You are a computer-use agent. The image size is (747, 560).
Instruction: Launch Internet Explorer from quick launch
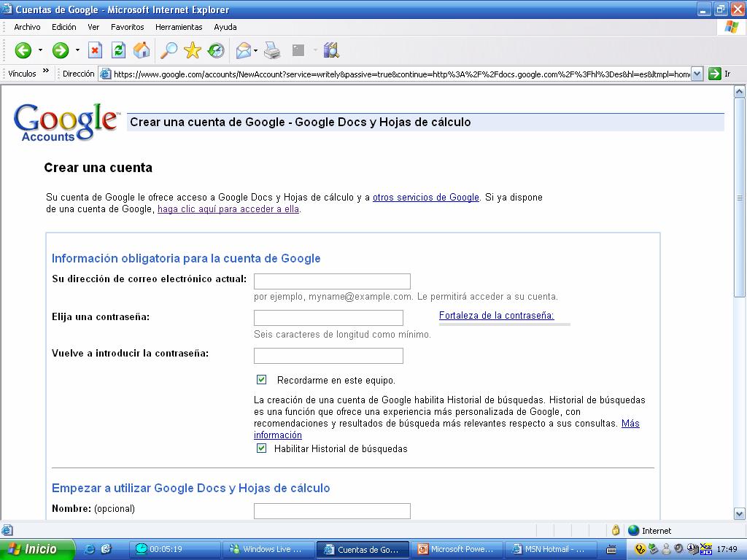[x=89, y=549]
